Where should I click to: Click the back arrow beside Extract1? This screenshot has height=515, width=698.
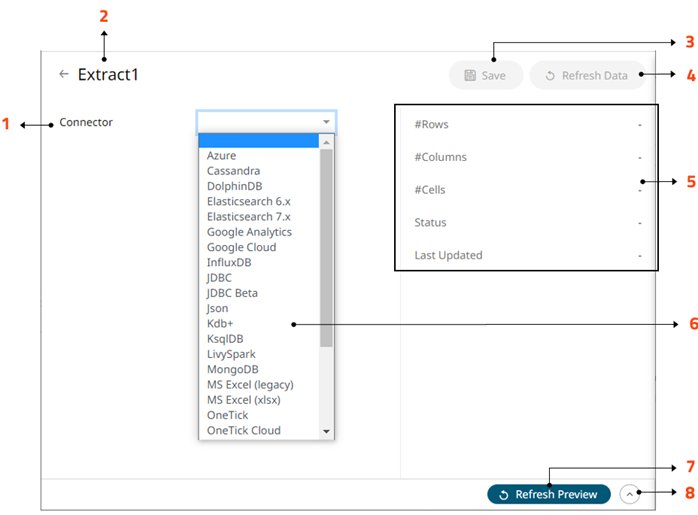(x=64, y=74)
